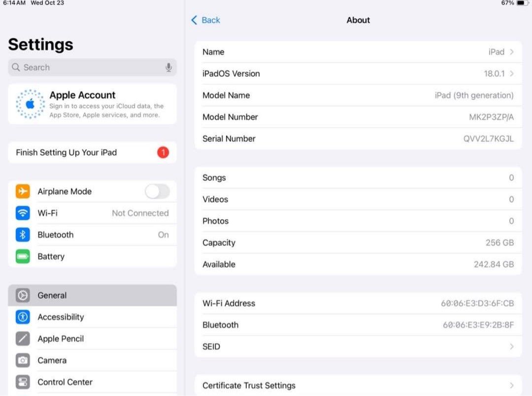Tap the battery status icon
Image resolution: width=532 pixels, height=396 pixels.
pos(522,3)
